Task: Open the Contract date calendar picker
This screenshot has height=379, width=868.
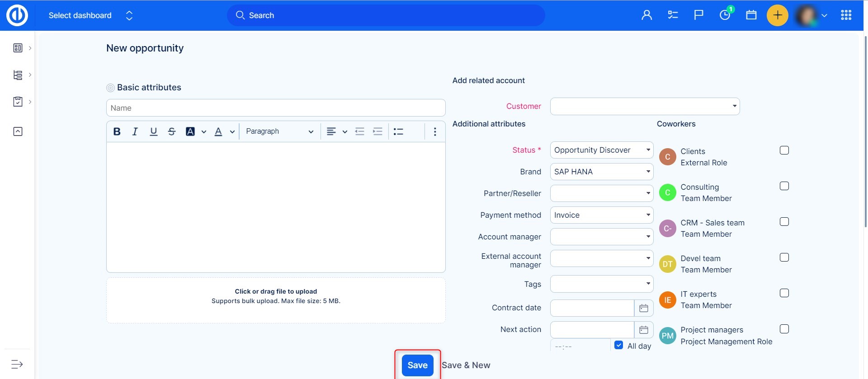Action: pos(644,308)
